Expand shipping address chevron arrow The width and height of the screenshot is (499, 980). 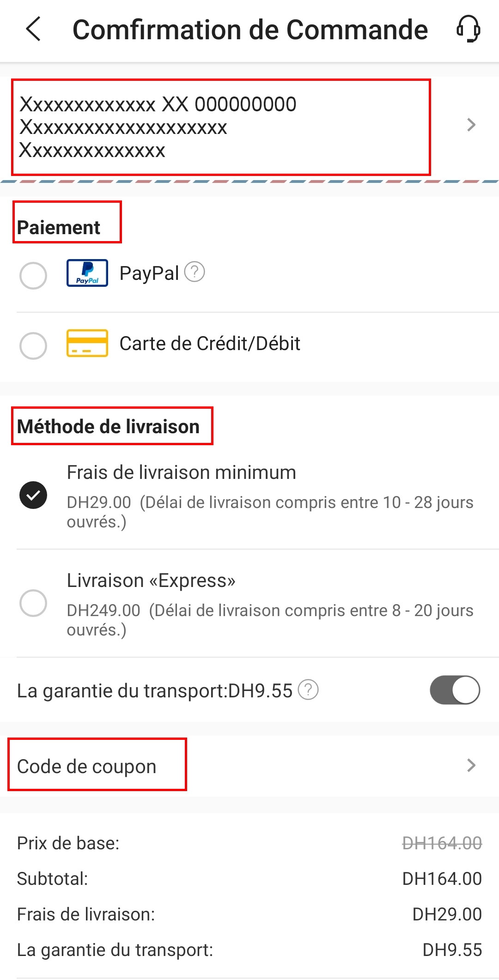point(471,125)
